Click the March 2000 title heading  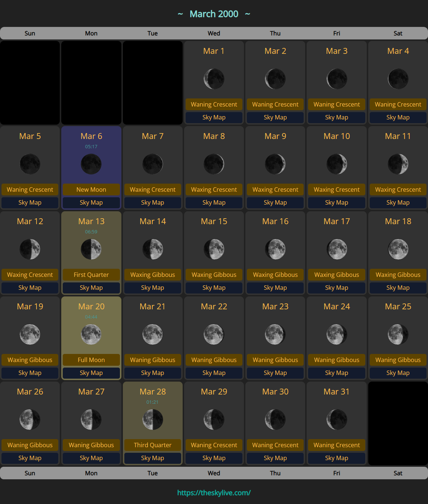[214, 14]
